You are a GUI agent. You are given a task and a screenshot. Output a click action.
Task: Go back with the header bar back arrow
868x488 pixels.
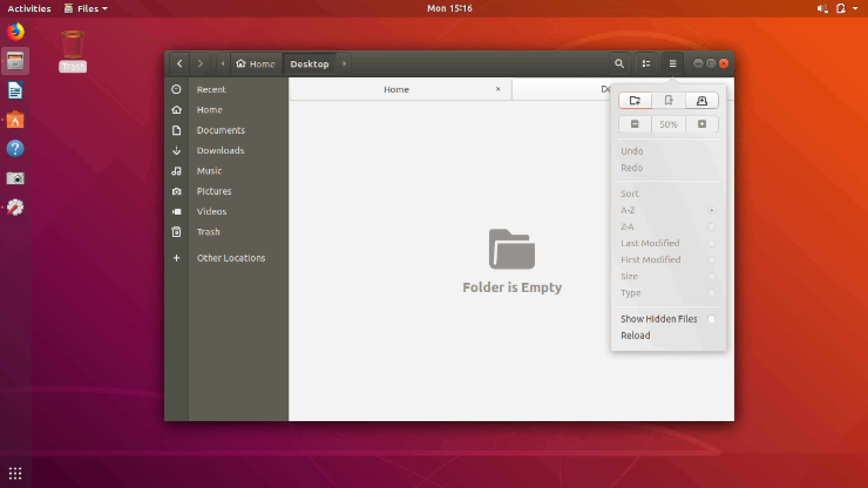click(180, 64)
